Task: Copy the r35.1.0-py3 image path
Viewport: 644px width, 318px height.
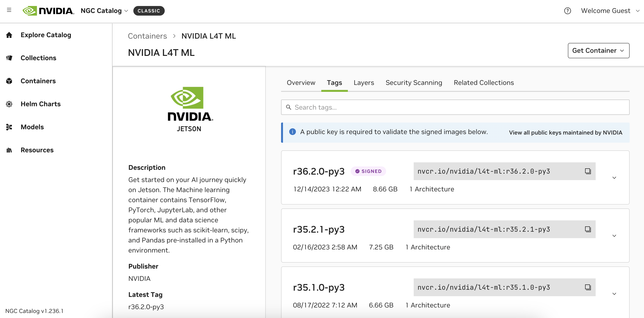Action: coord(588,287)
